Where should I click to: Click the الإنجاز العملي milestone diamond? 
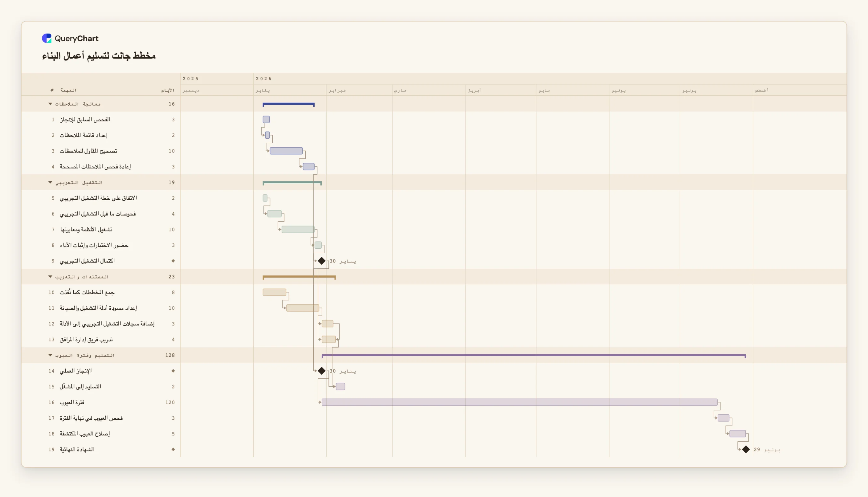point(321,371)
